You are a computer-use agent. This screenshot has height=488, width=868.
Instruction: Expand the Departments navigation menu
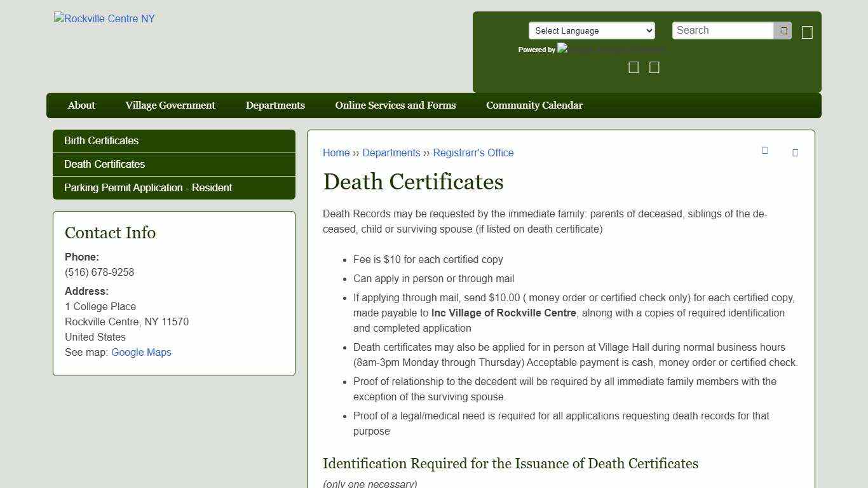pos(275,105)
